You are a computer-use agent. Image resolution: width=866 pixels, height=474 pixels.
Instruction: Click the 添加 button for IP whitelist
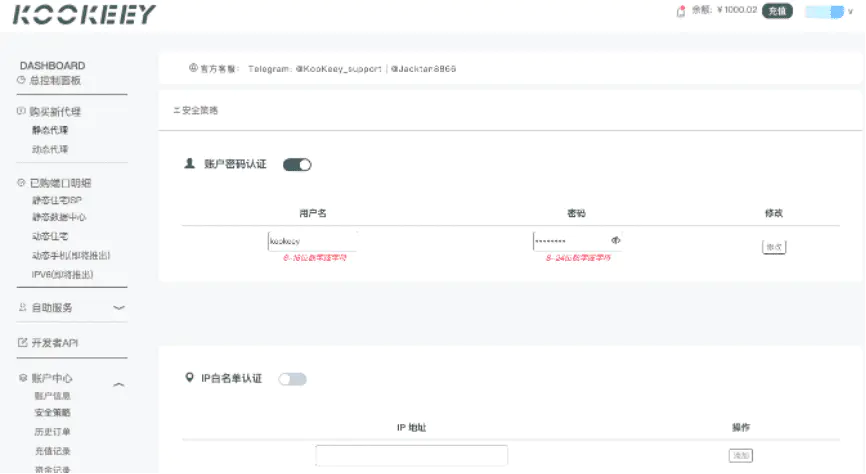tap(740, 455)
